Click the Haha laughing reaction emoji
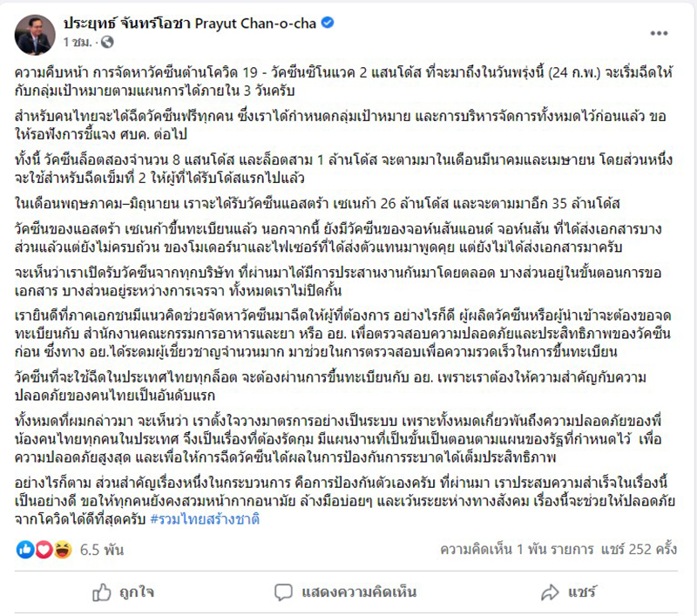697x616 pixels. (61, 550)
